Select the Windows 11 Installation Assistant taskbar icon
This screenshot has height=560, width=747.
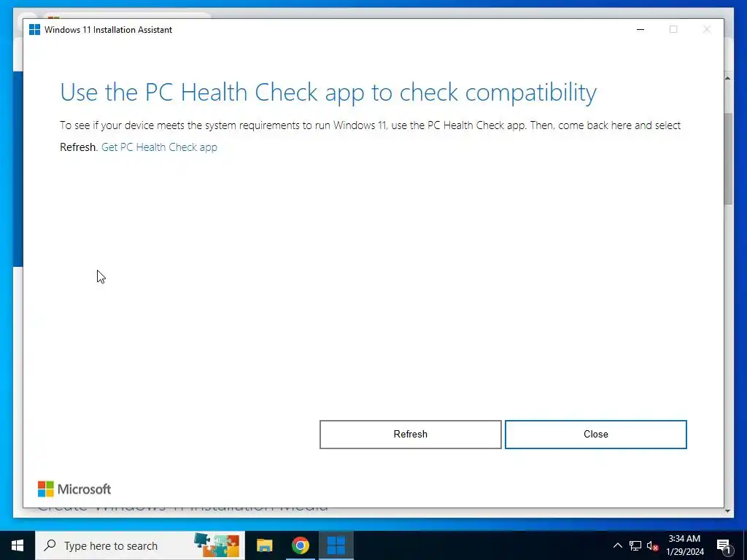336,545
